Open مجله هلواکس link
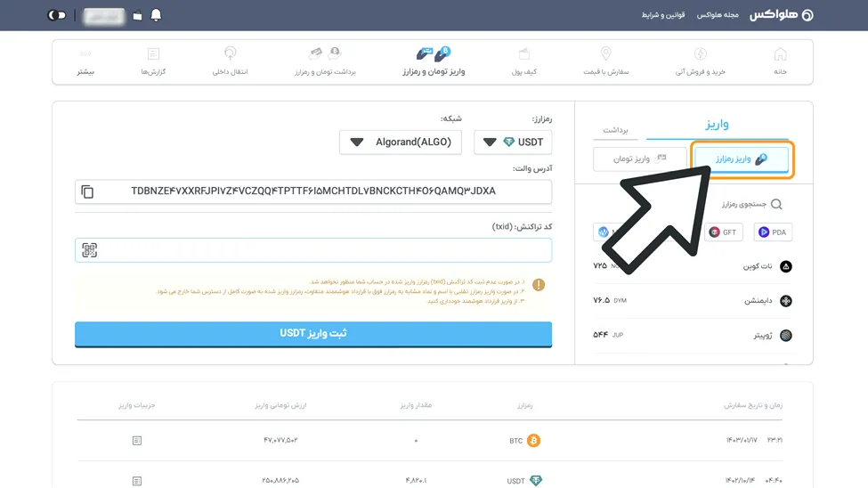 tap(718, 15)
